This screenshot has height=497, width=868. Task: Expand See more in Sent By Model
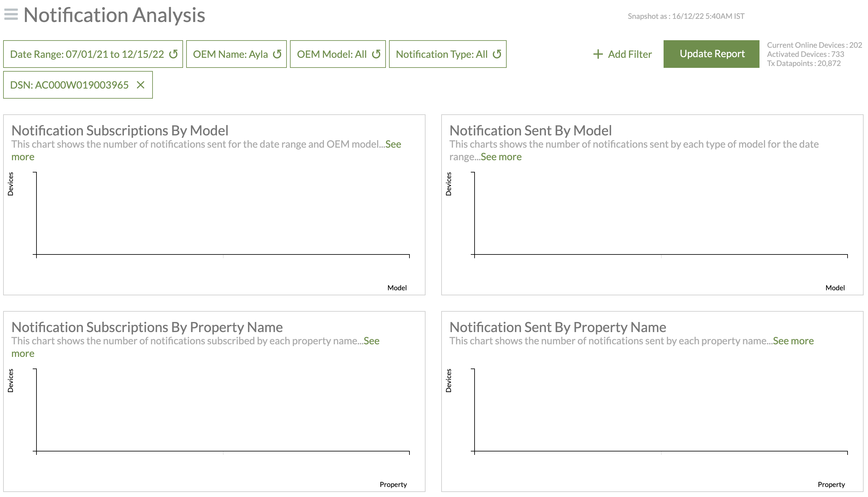pyautogui.click(x=501, y=157)
